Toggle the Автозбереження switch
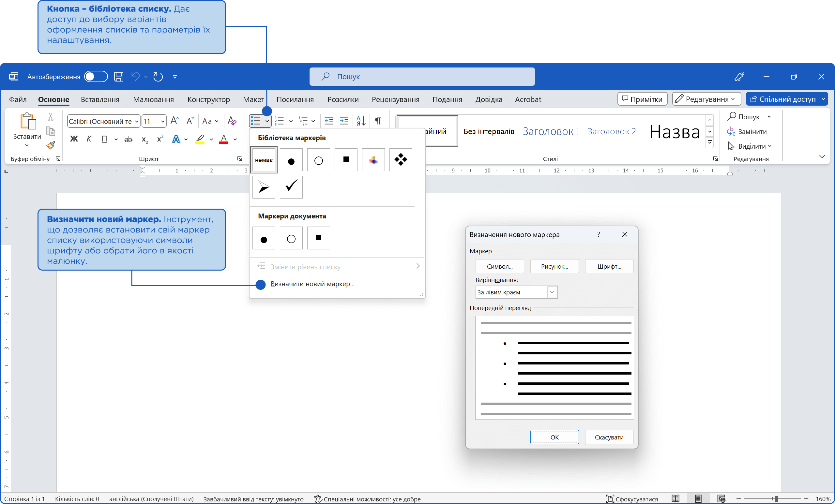This screenshot has width=835, height=504. [96, 77]
